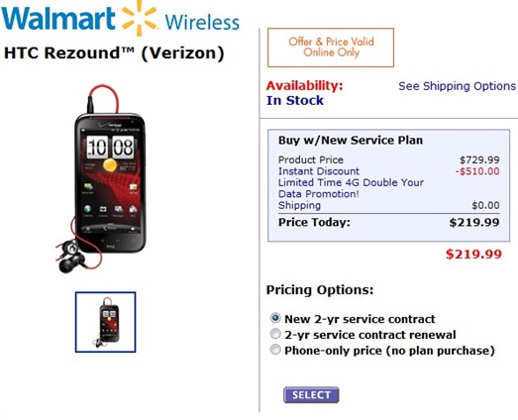
Task: Click the Walmart logo text
Action: pos(58,18)
